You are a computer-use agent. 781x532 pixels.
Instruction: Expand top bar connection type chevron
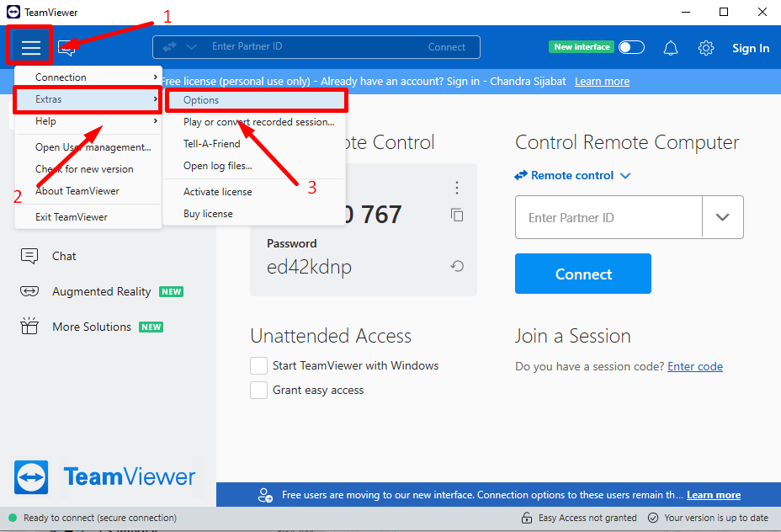tap(191, 47)
